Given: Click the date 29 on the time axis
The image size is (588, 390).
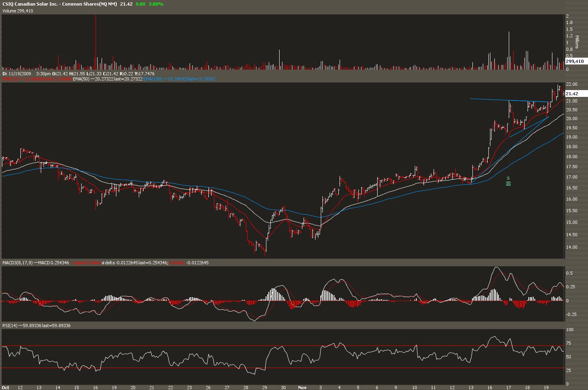Looking at the screenshot, I should (x=264, y=388).
